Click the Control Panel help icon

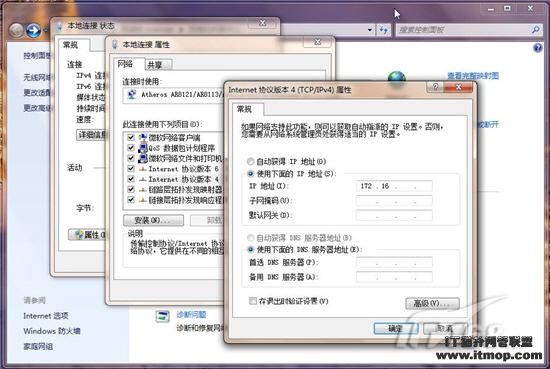pos(537,48)
